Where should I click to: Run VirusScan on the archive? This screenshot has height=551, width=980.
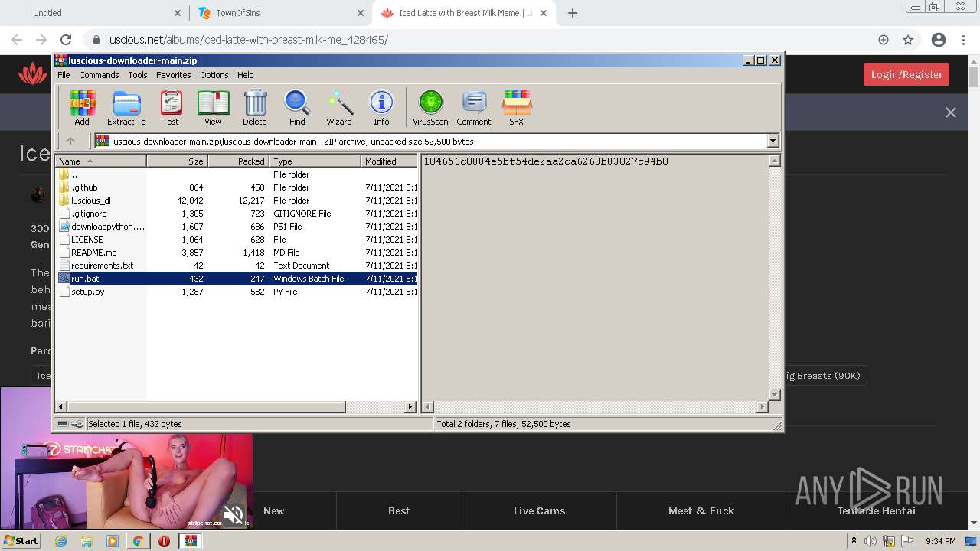point(430,107)
